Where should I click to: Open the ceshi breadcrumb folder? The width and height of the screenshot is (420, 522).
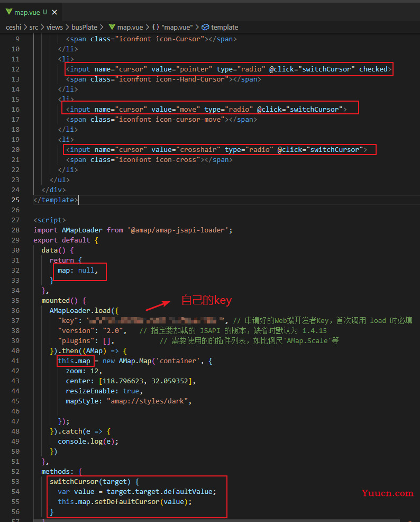pos(13,28)
